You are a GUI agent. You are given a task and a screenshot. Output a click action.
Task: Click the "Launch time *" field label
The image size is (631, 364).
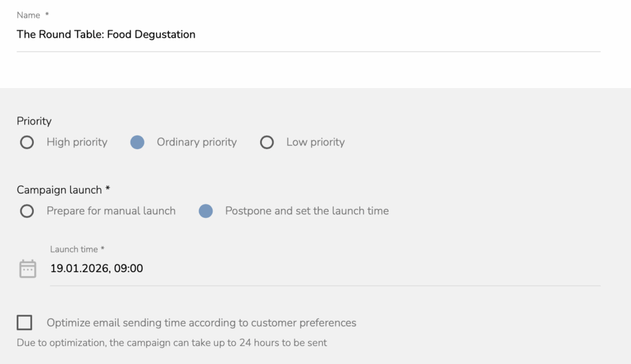click(x=77, y=249)
